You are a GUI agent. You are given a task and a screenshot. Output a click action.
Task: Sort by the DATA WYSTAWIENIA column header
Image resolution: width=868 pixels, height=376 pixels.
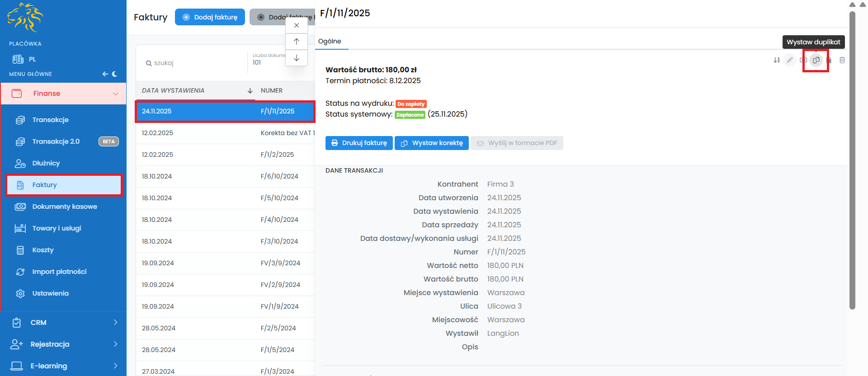173,90
